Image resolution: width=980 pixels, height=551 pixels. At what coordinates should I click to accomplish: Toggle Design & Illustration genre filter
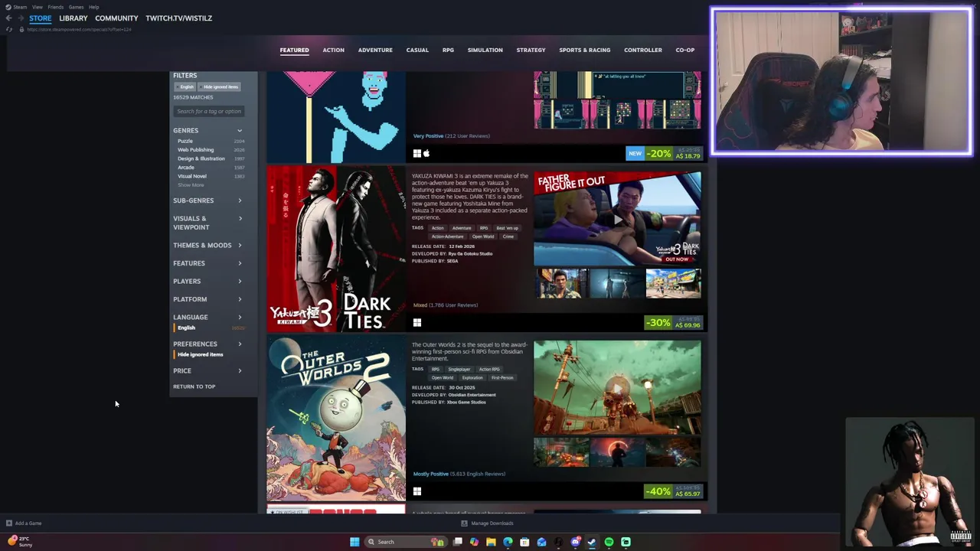(201, 158)
